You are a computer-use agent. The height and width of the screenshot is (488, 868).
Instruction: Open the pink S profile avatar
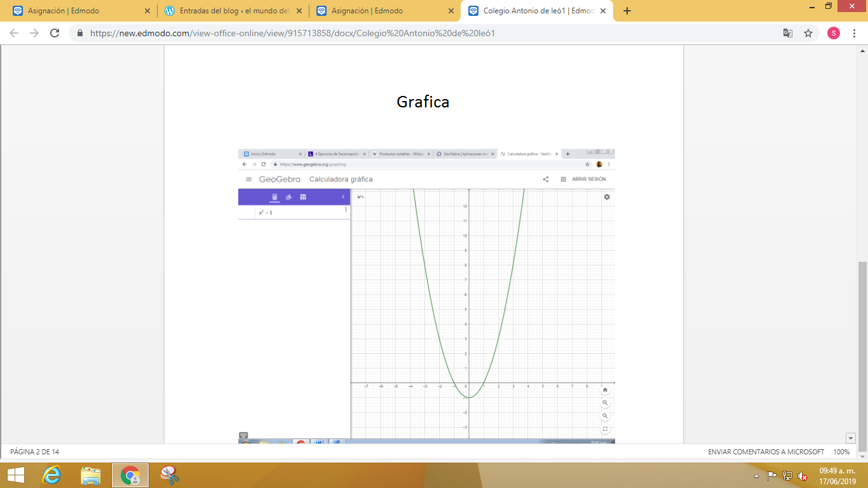(x=833, y=33)
